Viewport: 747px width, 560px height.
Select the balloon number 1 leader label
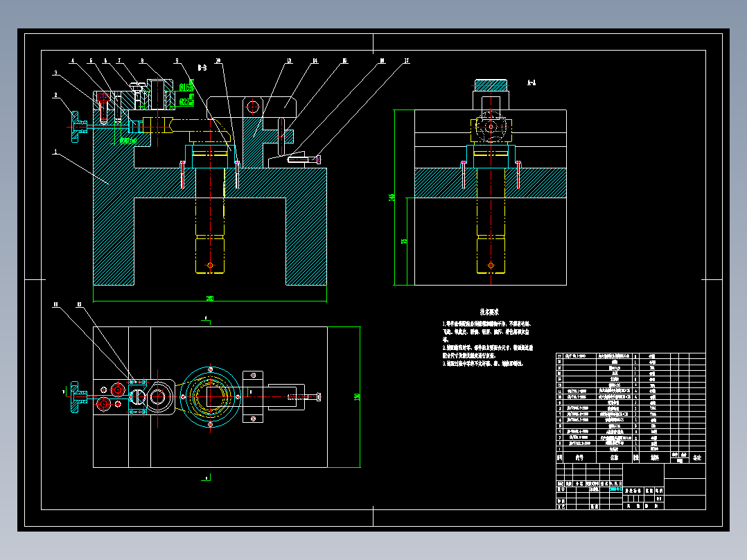[55, 152]
